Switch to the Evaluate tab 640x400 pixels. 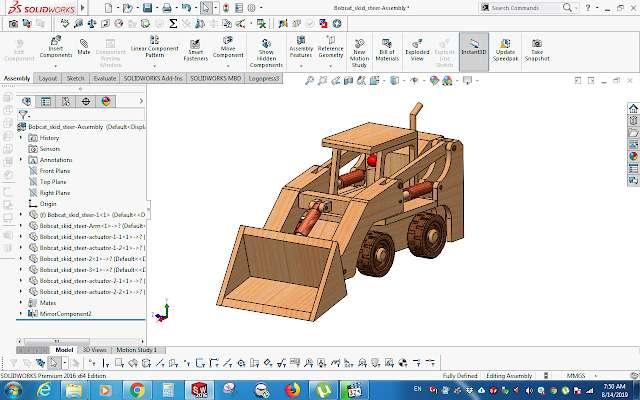pos(105,78)
